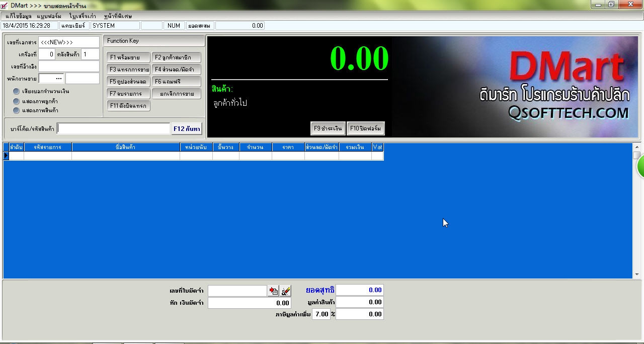Click the barcode/product code input field
This screenshot has width=644, height=344.
[113, 128]
